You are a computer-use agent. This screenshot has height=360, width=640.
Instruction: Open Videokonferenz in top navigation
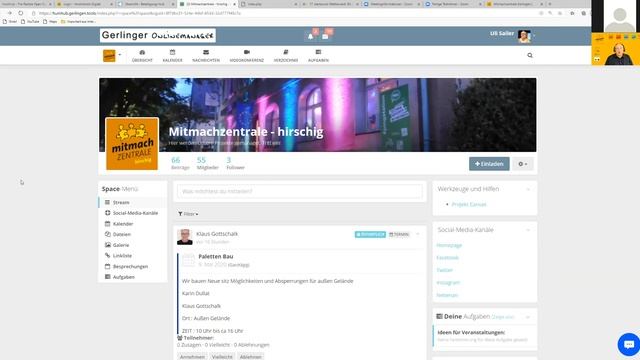coord(247,56)
